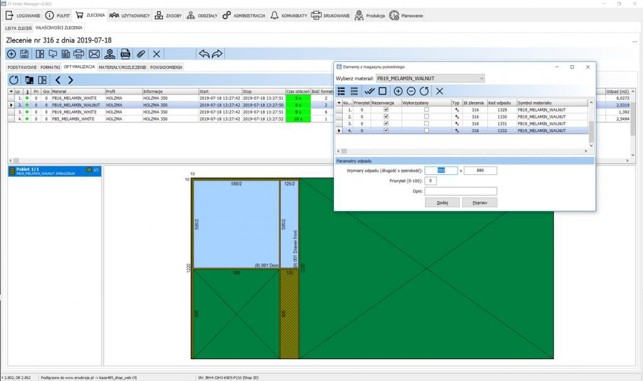Click the save (floppy disk) icon in order toolbar
Image resolution: width=643 pixels, height=381 pixels.
click(x=24, y=54)
